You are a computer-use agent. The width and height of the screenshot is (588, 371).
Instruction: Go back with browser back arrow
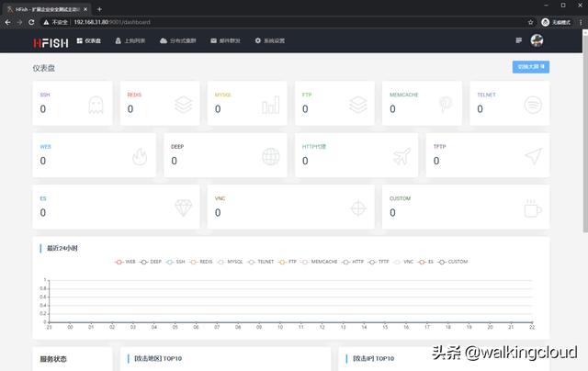(x=8, y=22)
